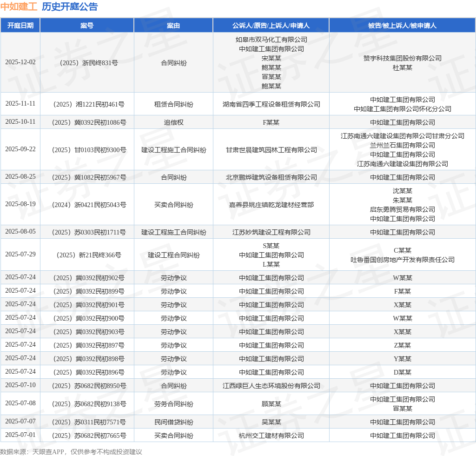The image size is (476, 456).
Task: Select case number (2025）冀0392民初903号
Action: (89, 332)
